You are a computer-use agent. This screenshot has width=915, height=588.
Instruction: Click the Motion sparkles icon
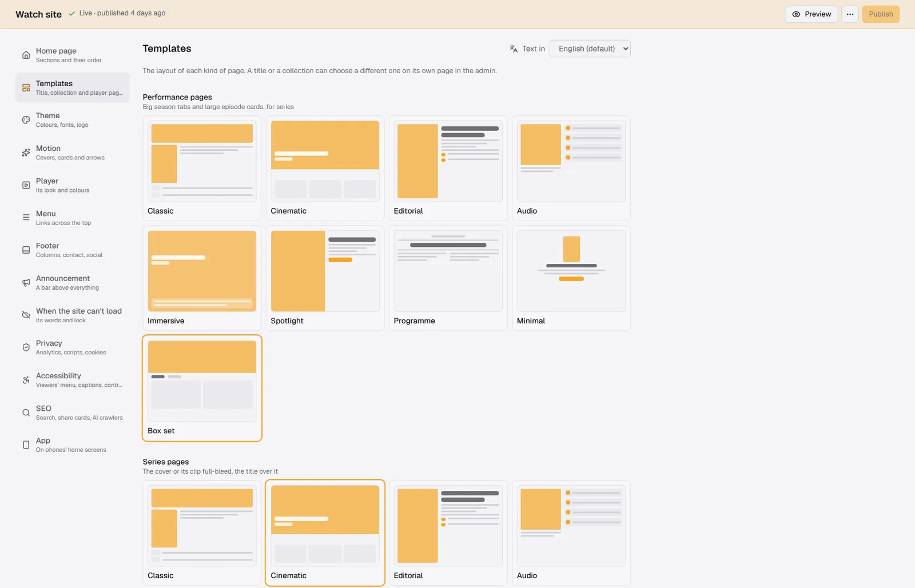tap(26, 153)
